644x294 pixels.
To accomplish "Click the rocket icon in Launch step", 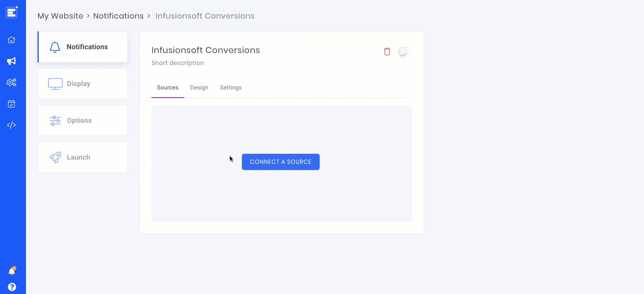I will [x=55, y=157].
